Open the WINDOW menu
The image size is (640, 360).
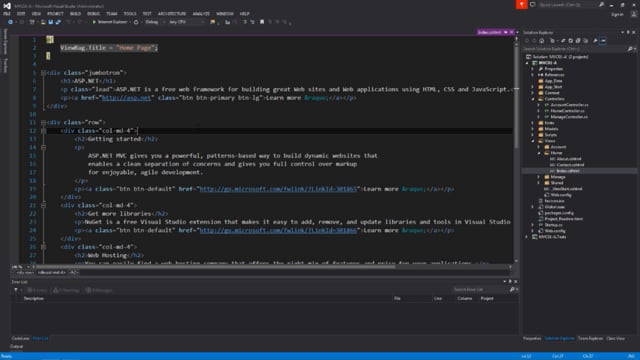(x=224, y=14)
